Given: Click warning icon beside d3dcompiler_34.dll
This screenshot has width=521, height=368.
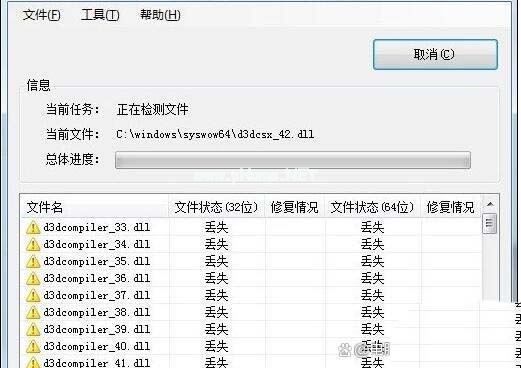Looking at the screenshot, I should pos(33,245).
